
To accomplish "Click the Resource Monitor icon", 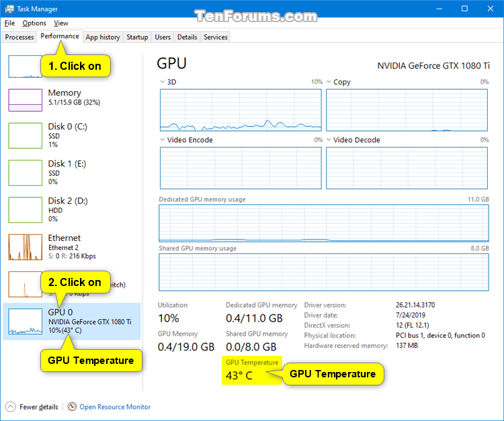I will (x=72, y=407).
